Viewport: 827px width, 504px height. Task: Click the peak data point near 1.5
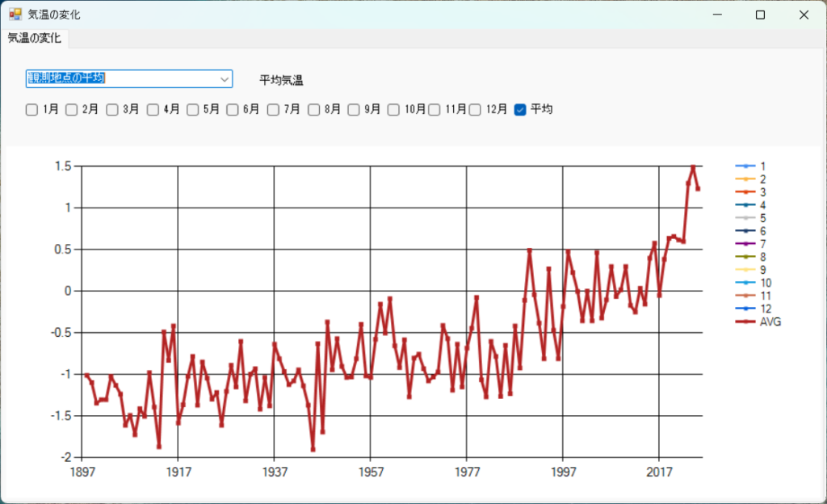pyautogui.click(x=693, y=167)
